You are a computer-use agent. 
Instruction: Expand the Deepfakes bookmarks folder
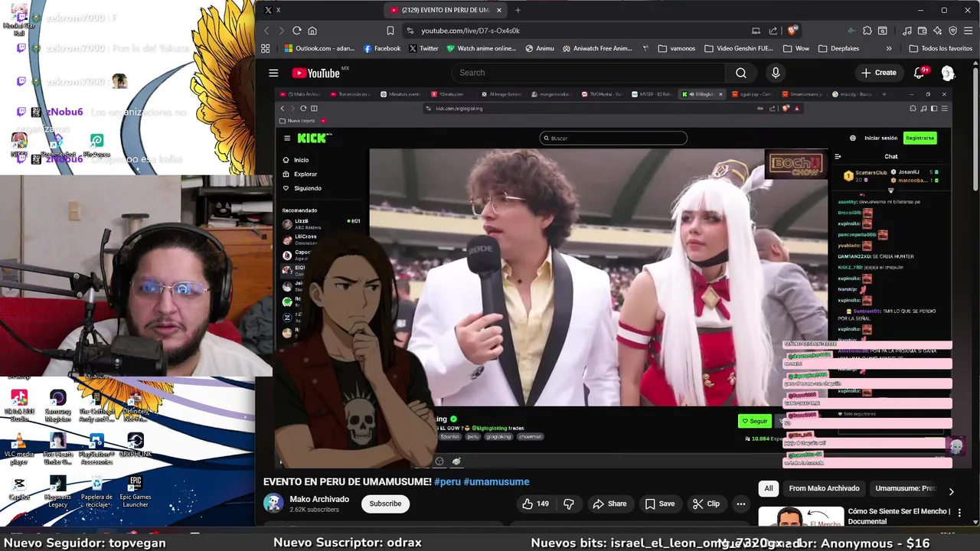(838, 48)
